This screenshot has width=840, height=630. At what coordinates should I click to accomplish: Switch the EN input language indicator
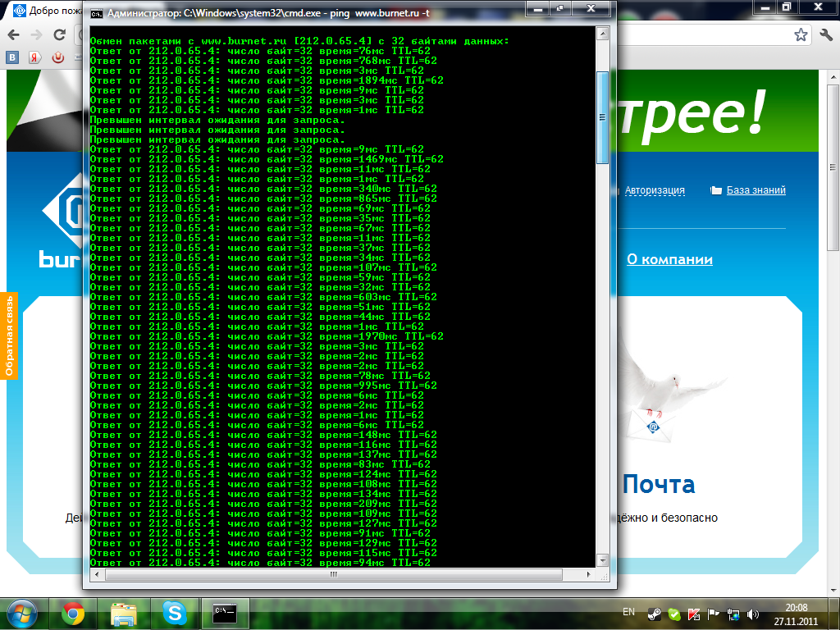pyautogui.click(x=629, y=612)
